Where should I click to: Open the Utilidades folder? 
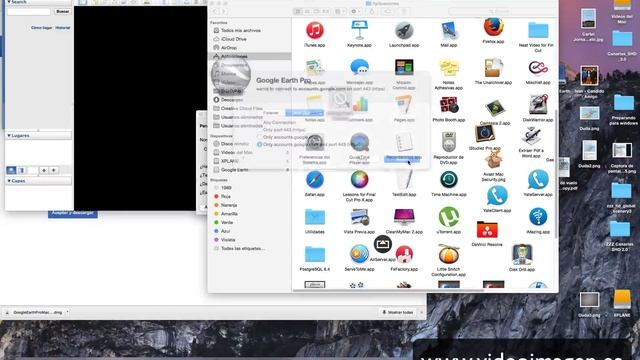[x=314, y=217]
